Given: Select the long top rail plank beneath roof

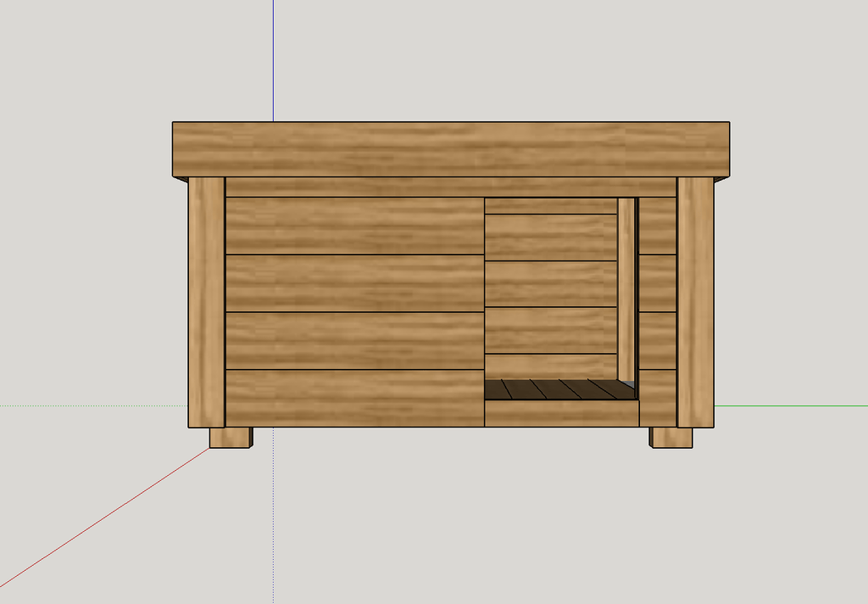Looking at the screenshot, I should (451, 187).
